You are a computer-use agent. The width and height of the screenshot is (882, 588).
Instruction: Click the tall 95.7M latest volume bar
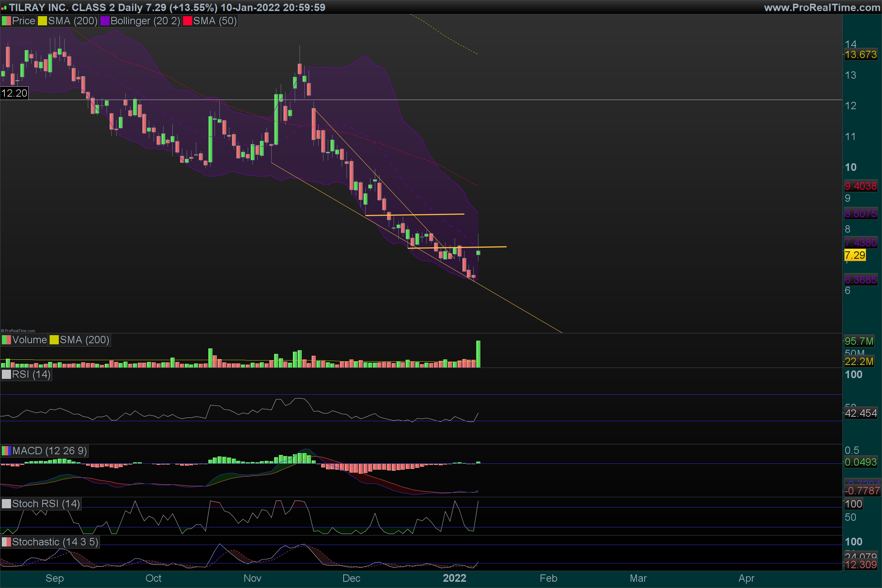(478, 354)
